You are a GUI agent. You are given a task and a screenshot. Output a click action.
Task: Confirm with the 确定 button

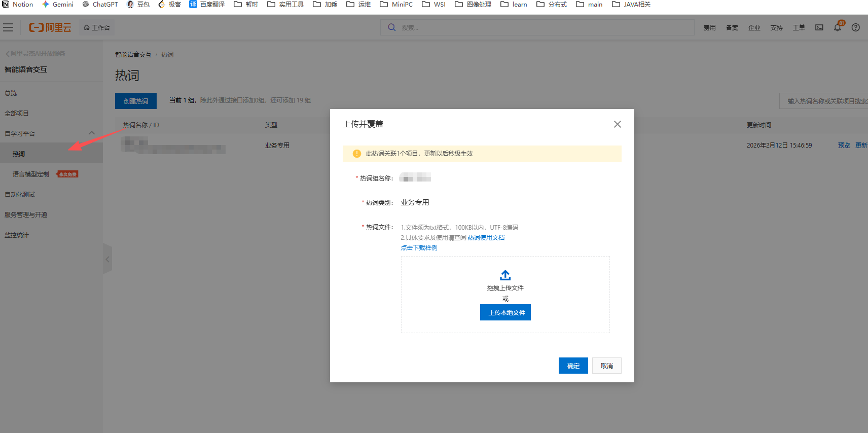pyautogui.click(x=573, y=366)
